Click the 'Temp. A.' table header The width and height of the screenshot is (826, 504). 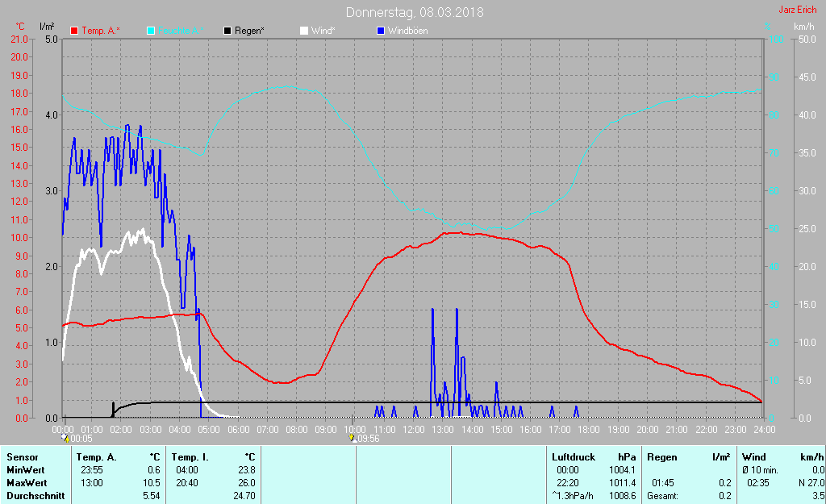(97, 457)
